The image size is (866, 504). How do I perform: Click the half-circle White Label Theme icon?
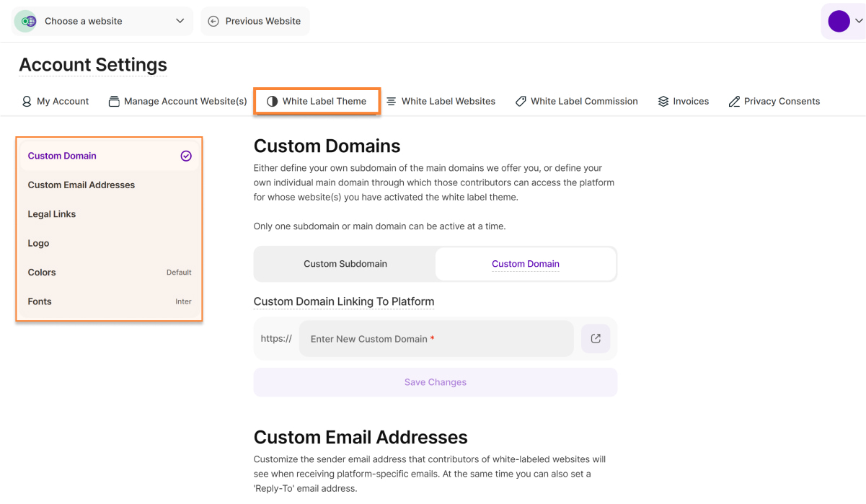(x=272, y=102)
